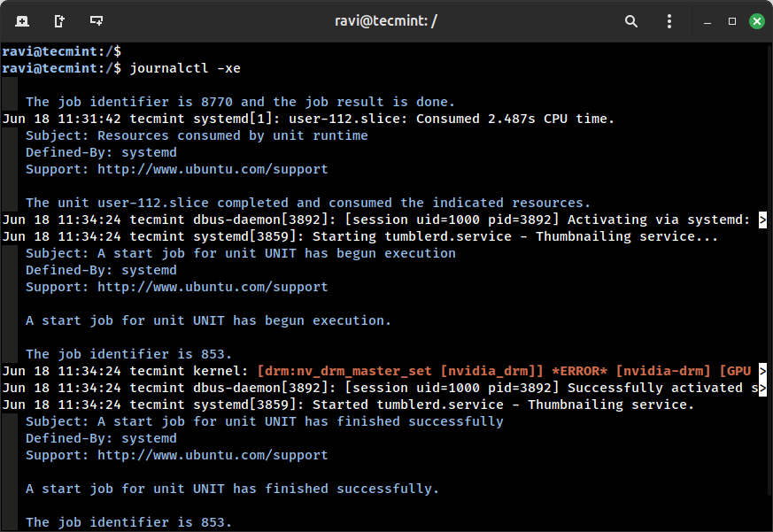Click the truncation arrow on the nvidia-drm error line
Image resolution: width=773 pixels, height=532 pixels.
tap(762, 371)
